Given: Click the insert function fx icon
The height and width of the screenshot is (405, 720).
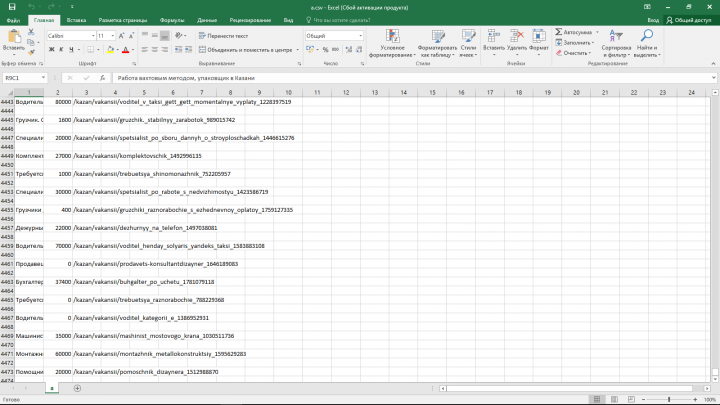Looking at the screenshot, I should (x=102, y=78).
